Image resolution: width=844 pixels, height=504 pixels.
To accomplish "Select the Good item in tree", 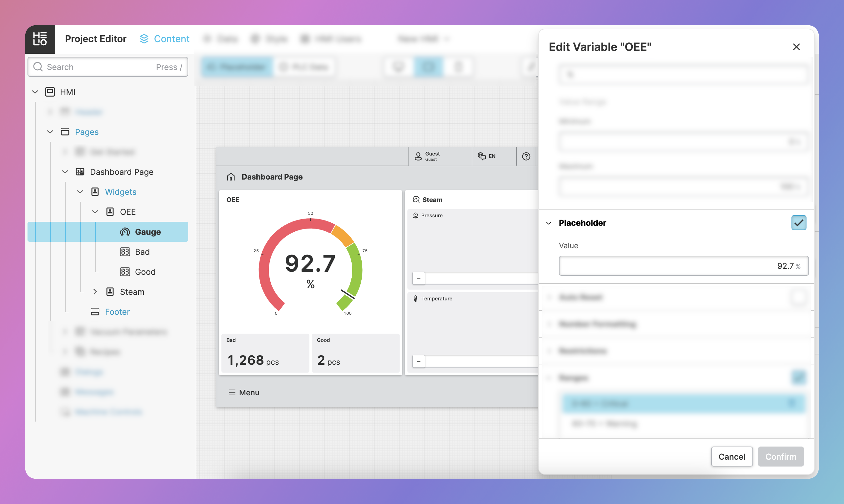I will click(145, 272).
